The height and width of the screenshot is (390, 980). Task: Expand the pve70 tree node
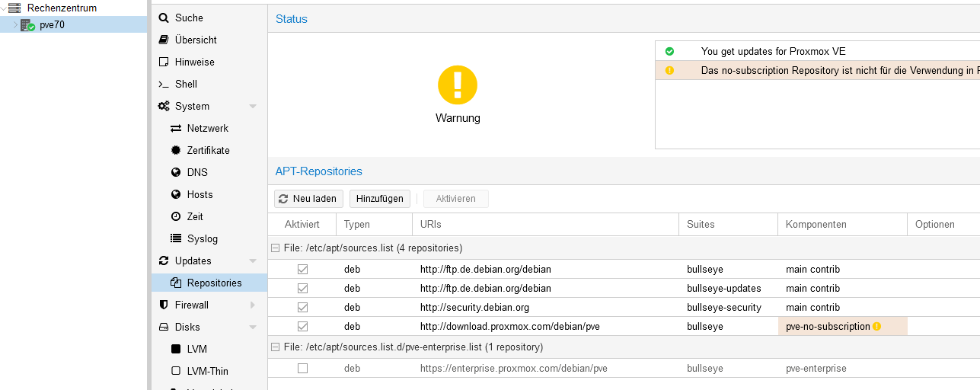pyautogui.click(x=15, y=25)
